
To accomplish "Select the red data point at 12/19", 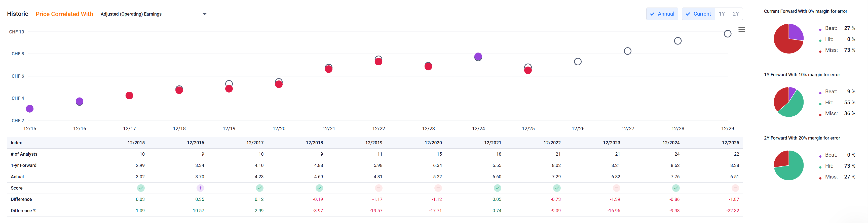I will 229,89.
